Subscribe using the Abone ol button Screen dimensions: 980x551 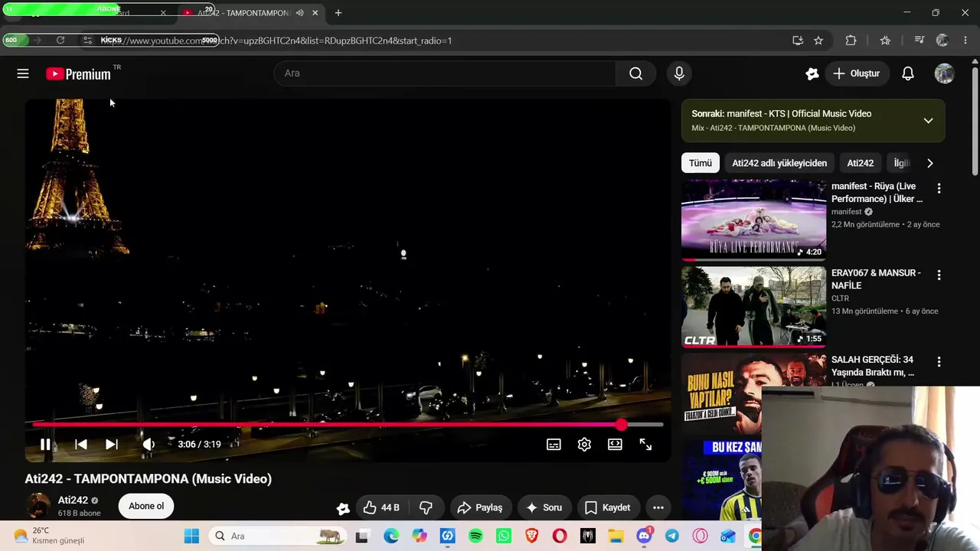146,506
